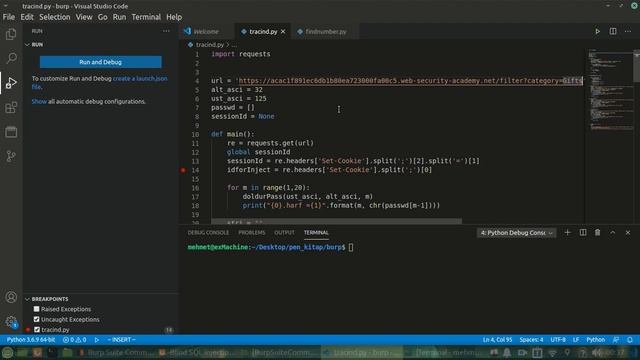
Task: Open the File menu
Action: (9, 17)
